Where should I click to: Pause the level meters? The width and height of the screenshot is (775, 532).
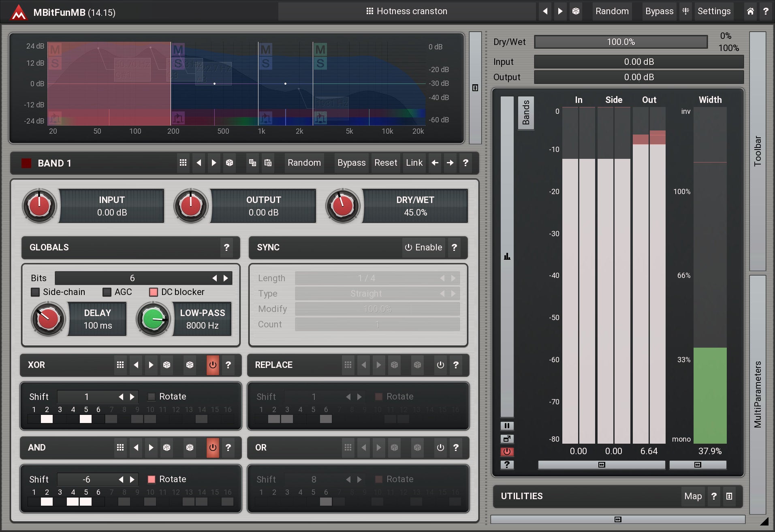[507, 426]
